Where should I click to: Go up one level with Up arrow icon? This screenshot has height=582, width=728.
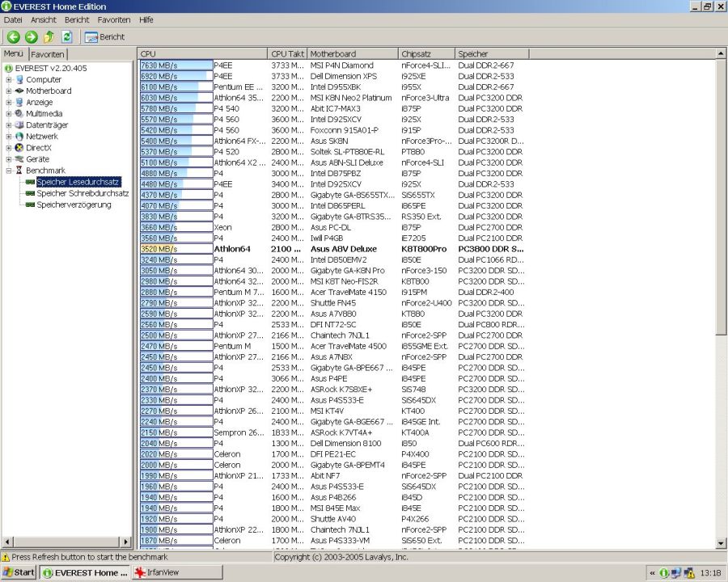point(49,37)
